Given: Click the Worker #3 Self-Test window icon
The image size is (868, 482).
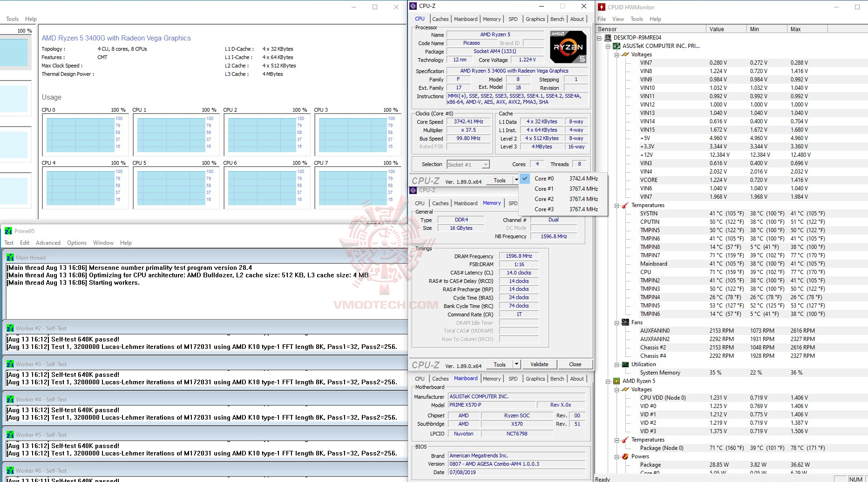Looking at the screenshot, I should click(x=10, y=364).
